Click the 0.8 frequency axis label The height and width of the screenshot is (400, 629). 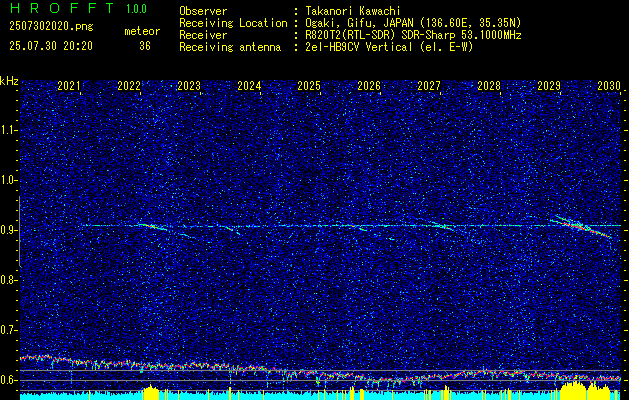[x=8, y=280]
